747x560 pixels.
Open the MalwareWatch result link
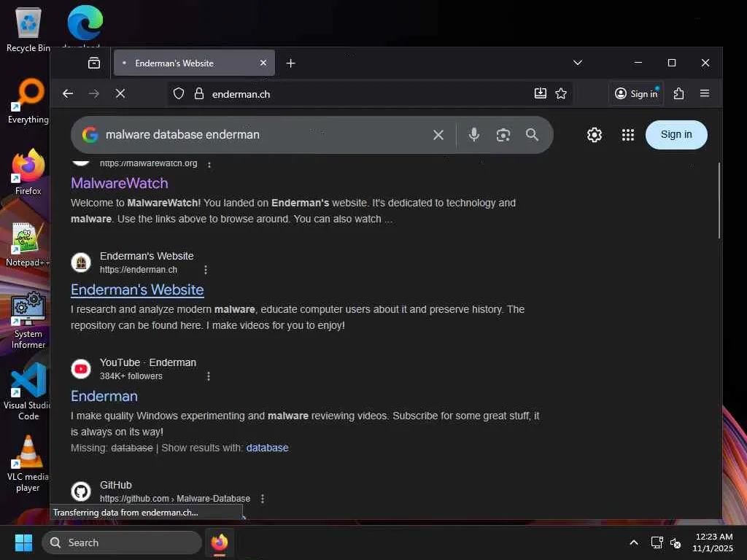(120, 183)
